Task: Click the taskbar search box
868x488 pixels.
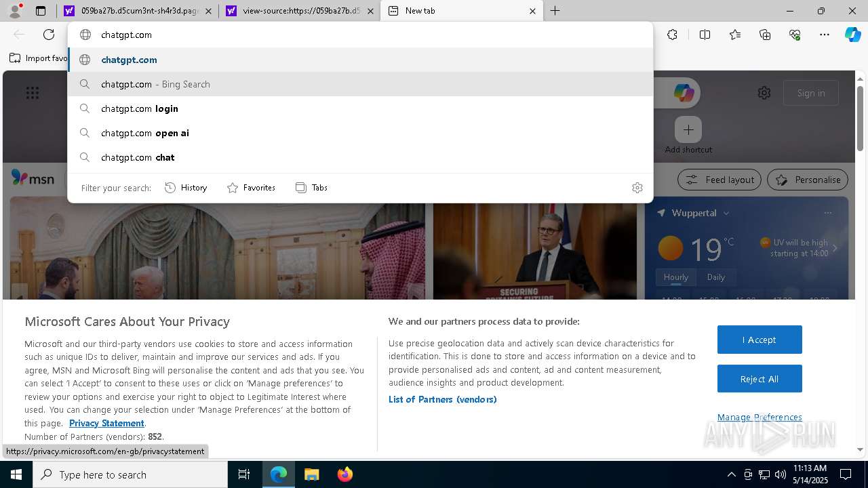Action: (130, 474)
